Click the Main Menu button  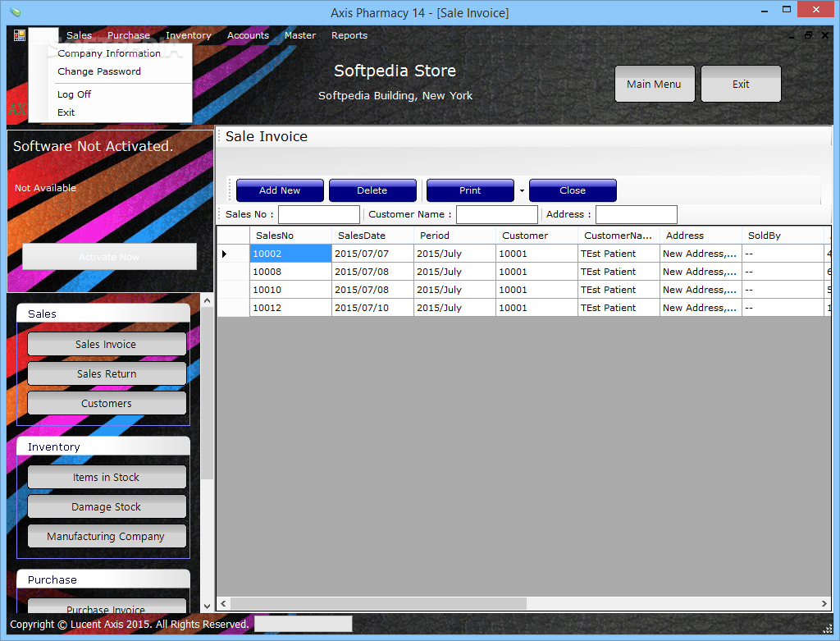click(655, 85)
